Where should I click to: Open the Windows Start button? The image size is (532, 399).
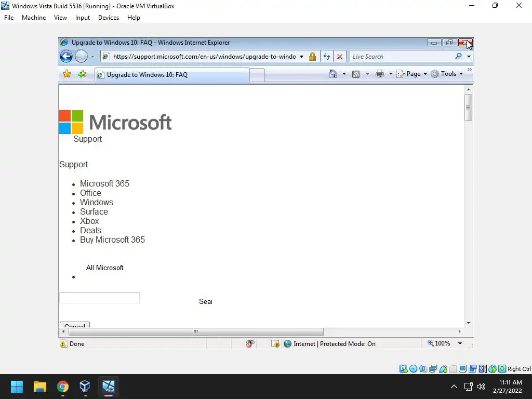(17, 387)
